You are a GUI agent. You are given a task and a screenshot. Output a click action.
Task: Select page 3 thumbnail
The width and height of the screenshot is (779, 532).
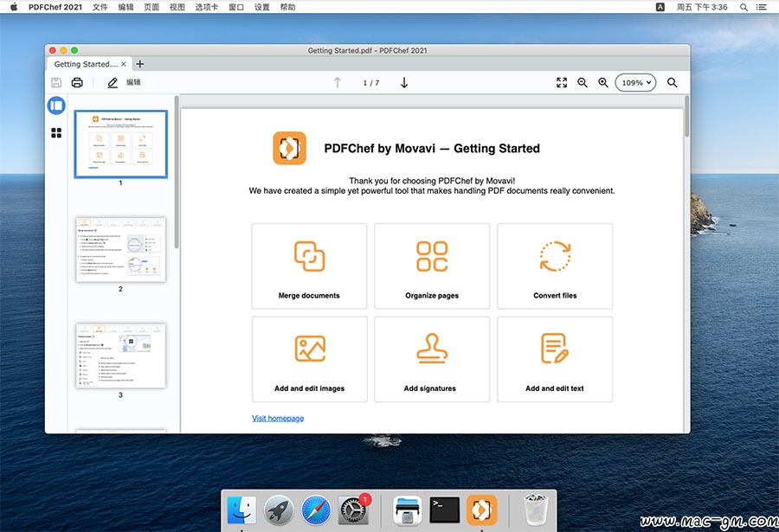click(x=120, y=356)
